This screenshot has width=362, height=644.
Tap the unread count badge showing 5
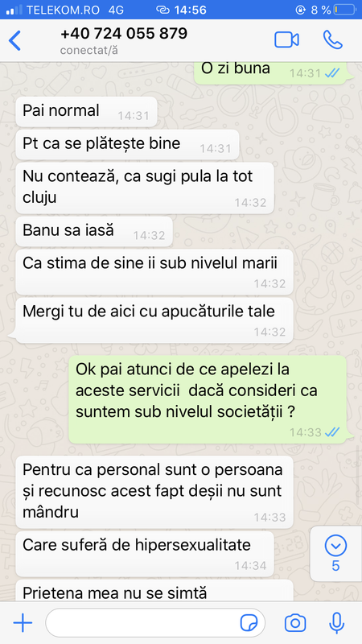click(x=335, y=566)
